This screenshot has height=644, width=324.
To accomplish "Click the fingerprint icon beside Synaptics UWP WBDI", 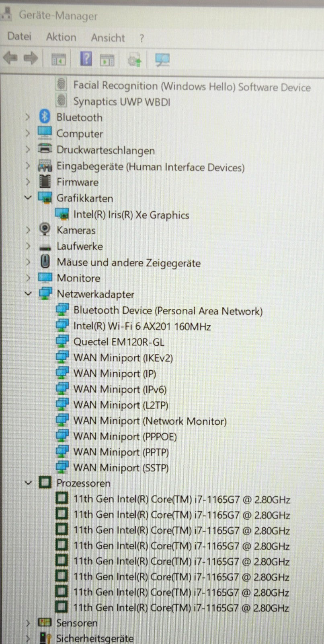I will pos(61,101).
